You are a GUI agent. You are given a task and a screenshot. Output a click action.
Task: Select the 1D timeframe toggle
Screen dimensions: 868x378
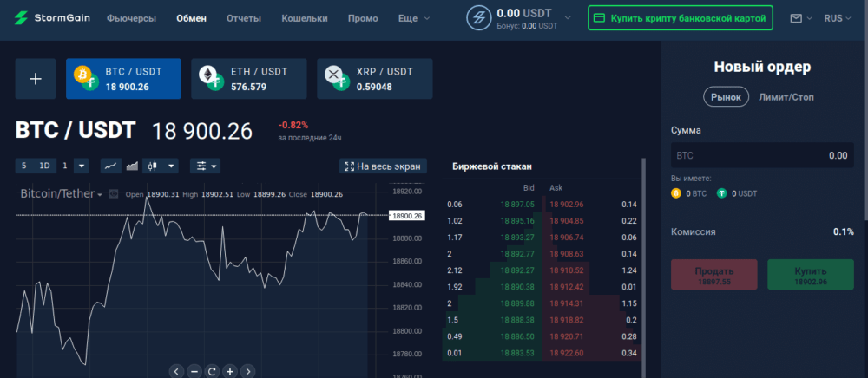click(45, 166)
